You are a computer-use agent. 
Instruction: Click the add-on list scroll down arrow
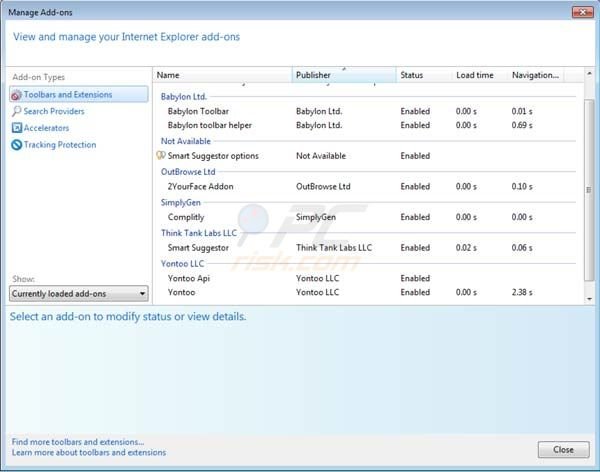click(589, 299)
